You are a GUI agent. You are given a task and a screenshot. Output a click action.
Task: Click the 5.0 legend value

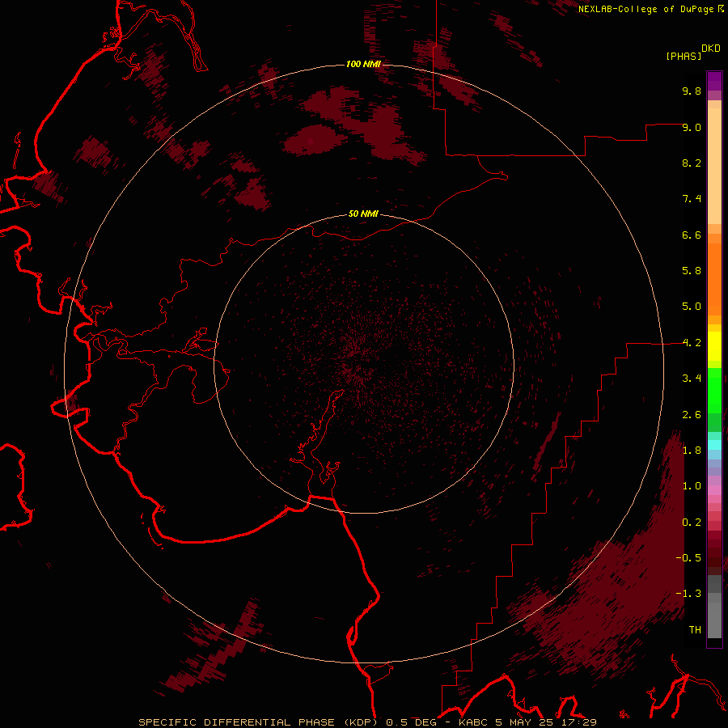(692, 307)
